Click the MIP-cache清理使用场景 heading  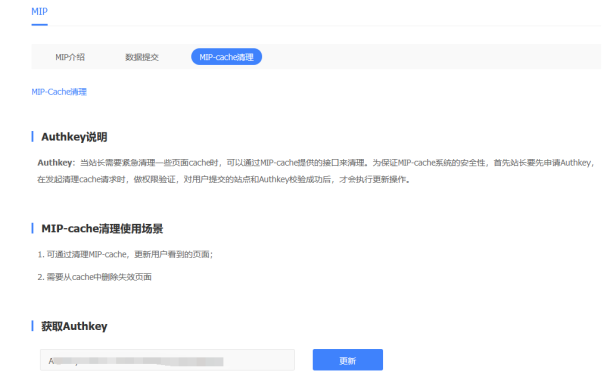click(x=102, y=228)
